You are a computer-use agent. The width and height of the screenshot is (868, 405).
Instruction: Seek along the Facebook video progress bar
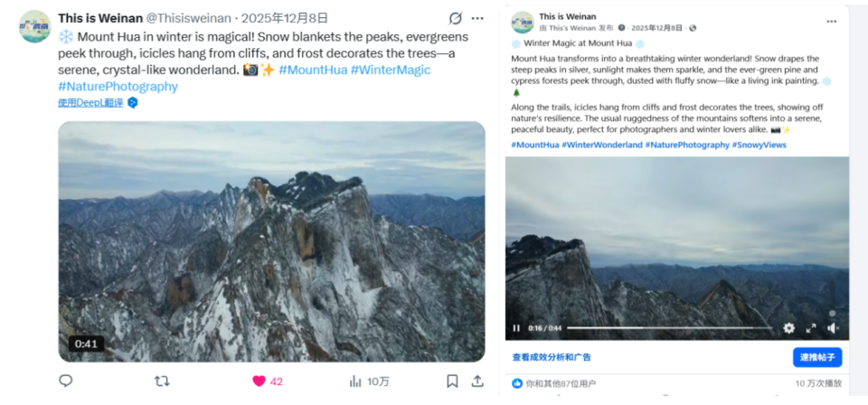(669, 328)
